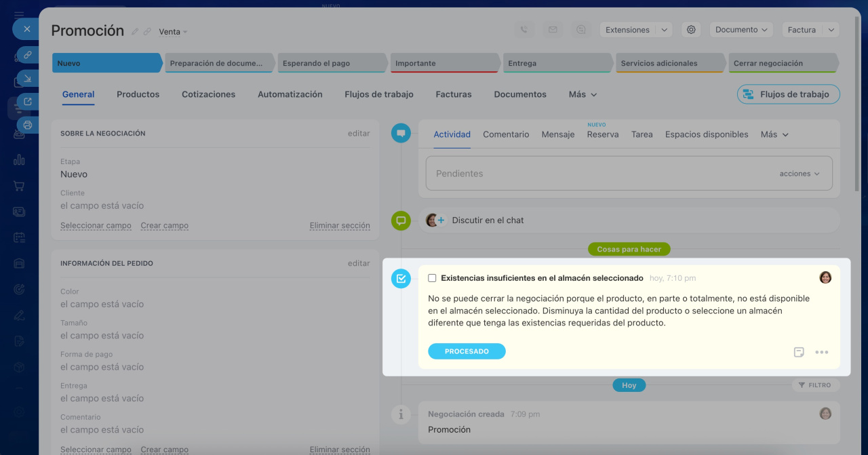Click the pencil icon beside Promoción title
The width and height of the screenshot is (868, 455).
[x=135, y=32]
